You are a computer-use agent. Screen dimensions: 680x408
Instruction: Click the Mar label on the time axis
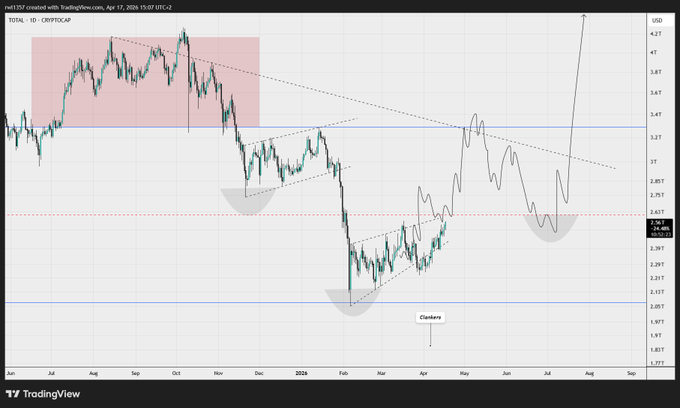click(x=381, y=373)
